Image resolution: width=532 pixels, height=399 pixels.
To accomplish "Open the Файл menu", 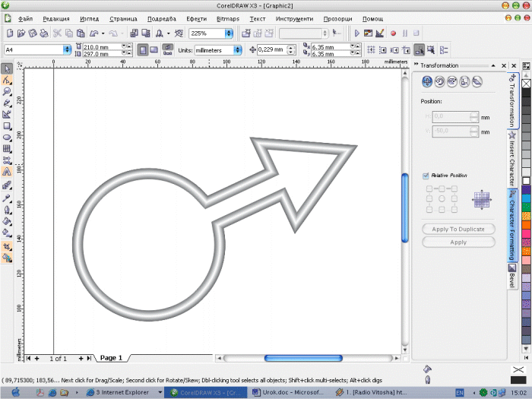I will [25, 19].
